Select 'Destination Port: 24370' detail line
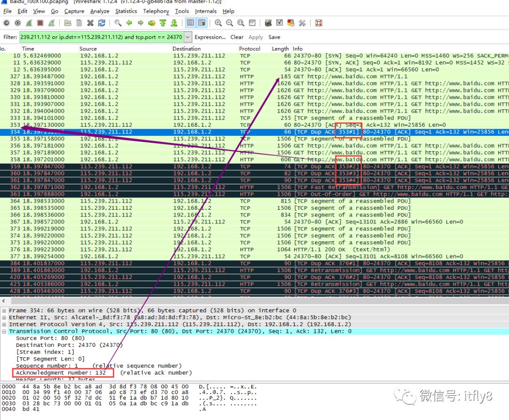Screen dimensions: 509x420 (69, 345)
